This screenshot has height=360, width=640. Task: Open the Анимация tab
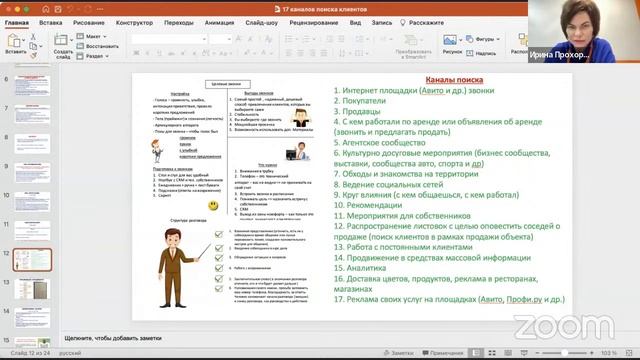tap(220, 23)
